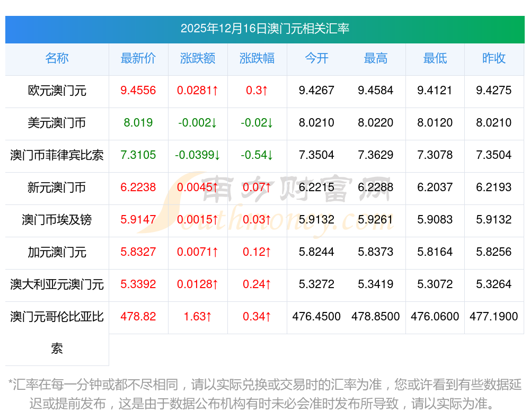
Task: Click previous close 9.4275
Action: [x=494, y=90]
